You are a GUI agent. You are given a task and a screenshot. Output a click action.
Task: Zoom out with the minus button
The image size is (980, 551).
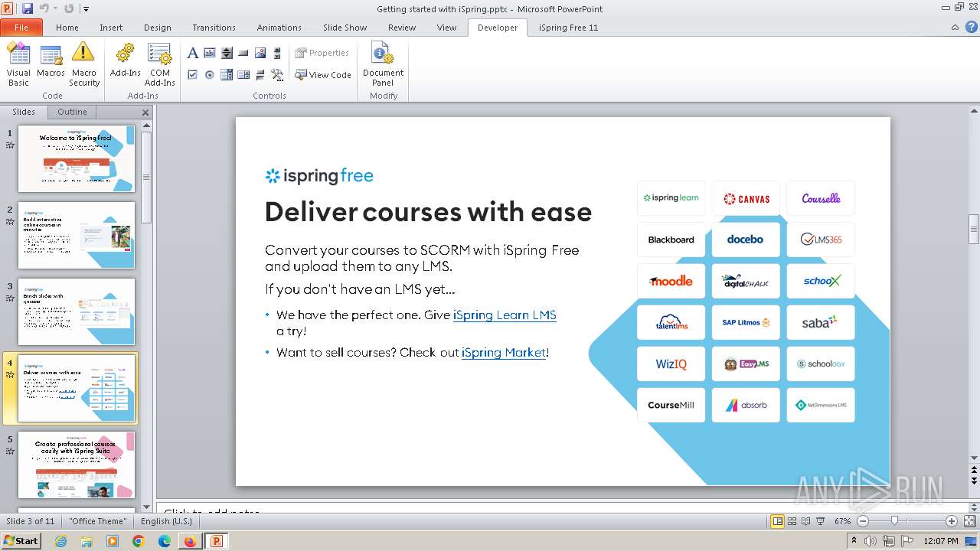tap(863, 521)
